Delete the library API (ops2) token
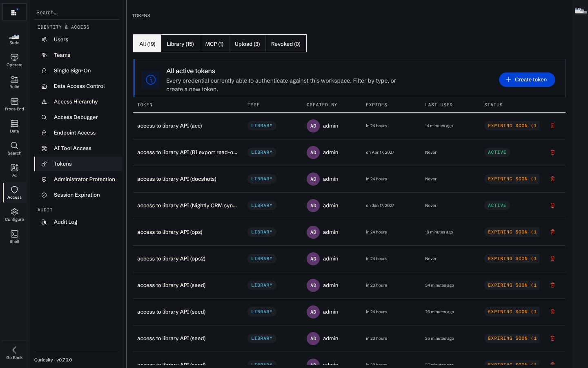Viewport: 588px width, 368px height. coord(552,259)
